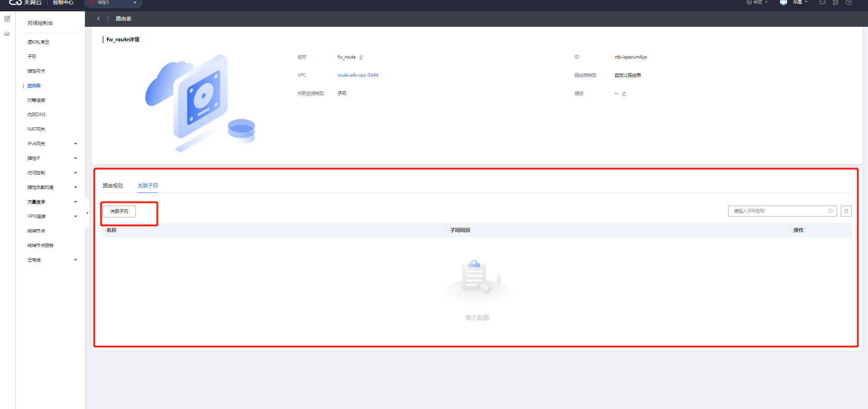Screen dimensions: 868x409
Task: Expand the 弹性IP sidebar menu
Action: tap(75, 158)
